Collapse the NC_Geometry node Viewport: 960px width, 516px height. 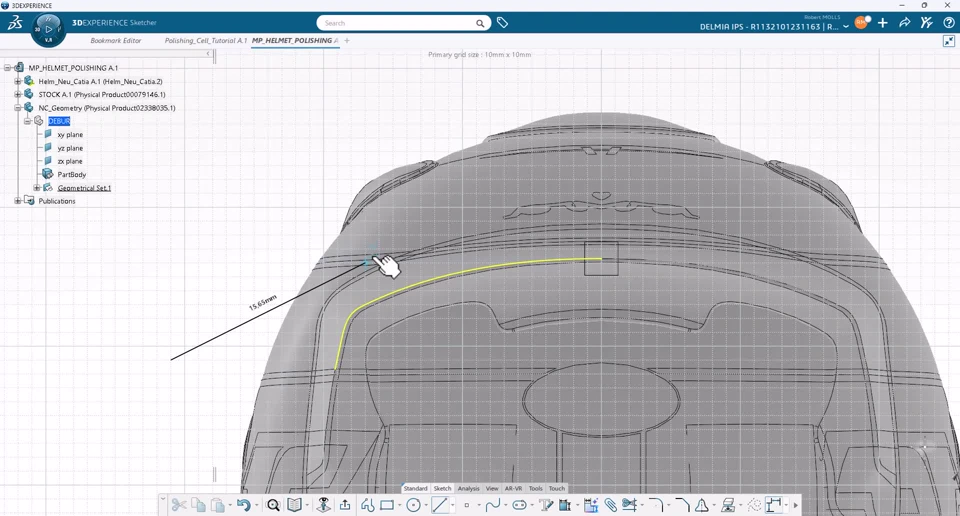point(18,108)
